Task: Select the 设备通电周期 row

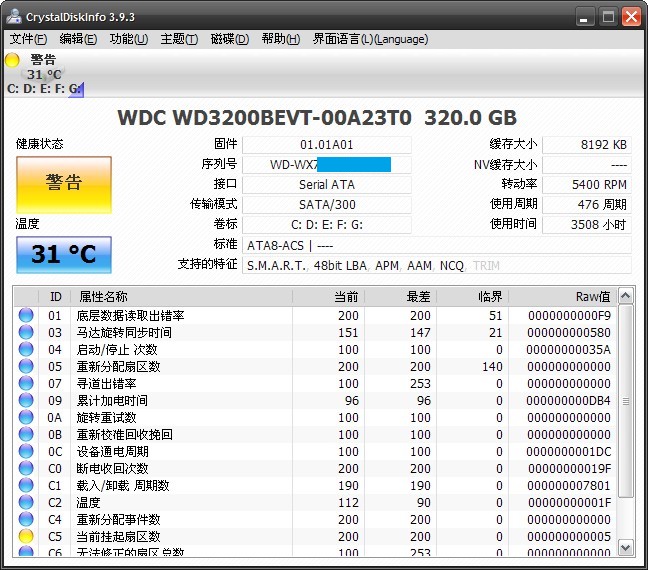Action: (315, 451)
